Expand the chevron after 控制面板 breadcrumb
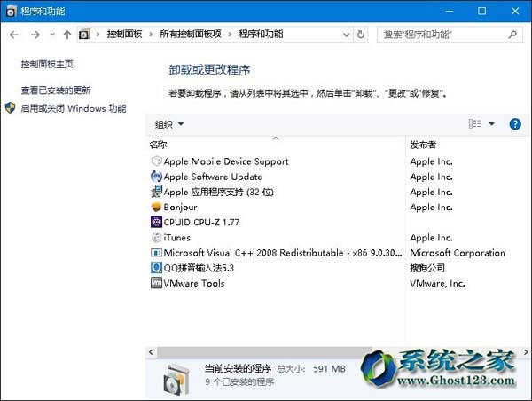 pyautogui.click(x=151, y=35)
